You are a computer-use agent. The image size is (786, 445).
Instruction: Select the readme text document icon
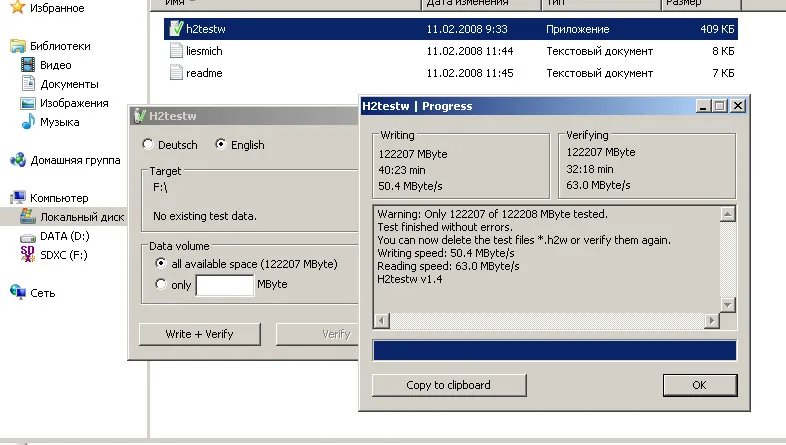pyautogui.click(x=176, y=73)
